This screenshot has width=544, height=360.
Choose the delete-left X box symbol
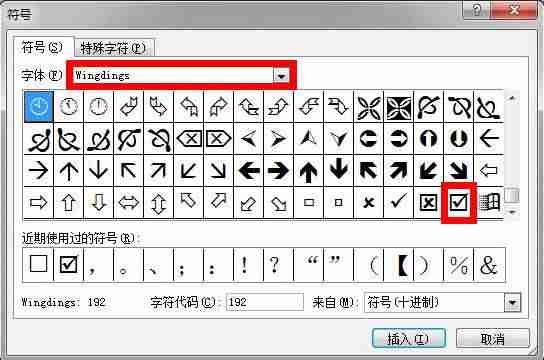click(188, 138)
